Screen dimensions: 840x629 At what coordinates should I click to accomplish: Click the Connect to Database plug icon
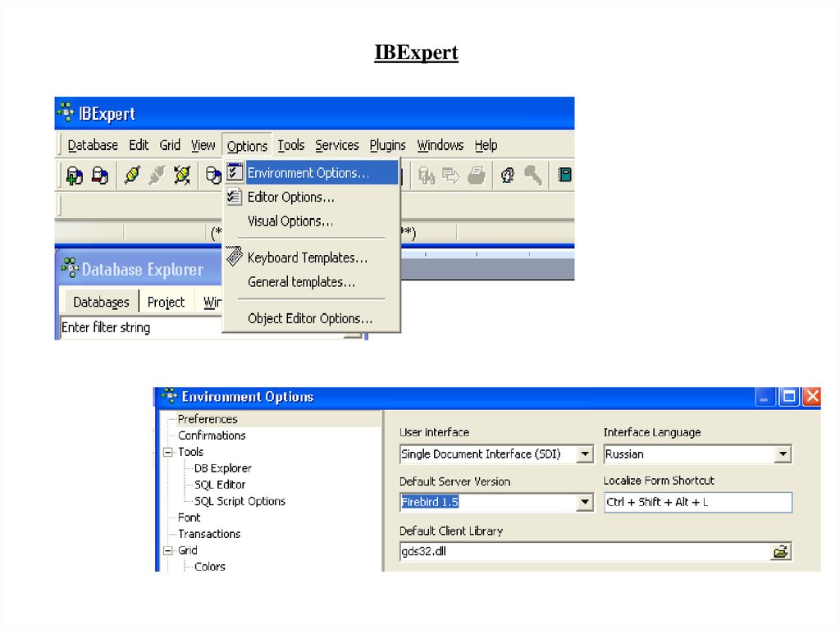(132, 175)
